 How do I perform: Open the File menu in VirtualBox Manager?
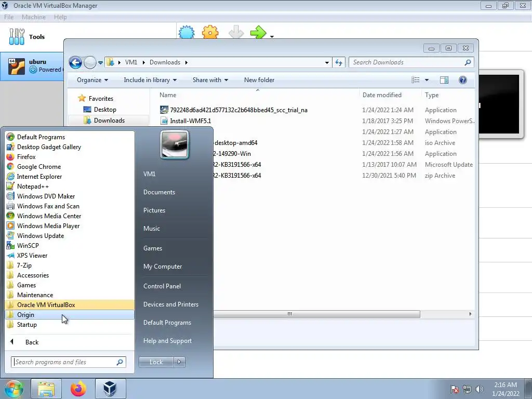pyautogui.click(x=9, y=17)
